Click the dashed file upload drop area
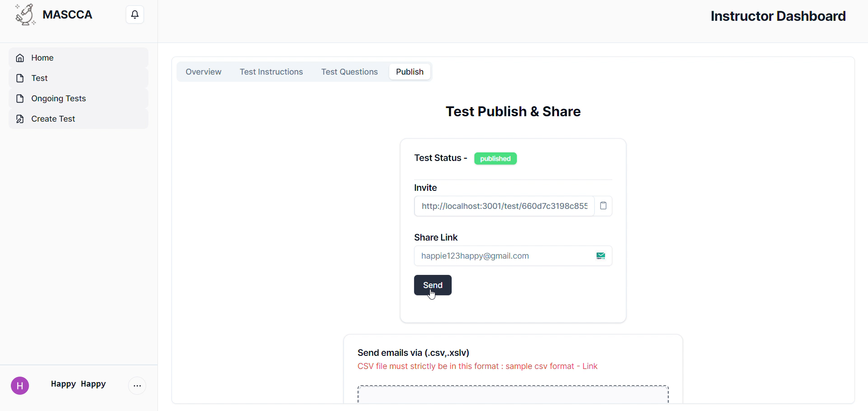Image resolution: width=868 pixels, height=411 pixels. coord(513,394)
